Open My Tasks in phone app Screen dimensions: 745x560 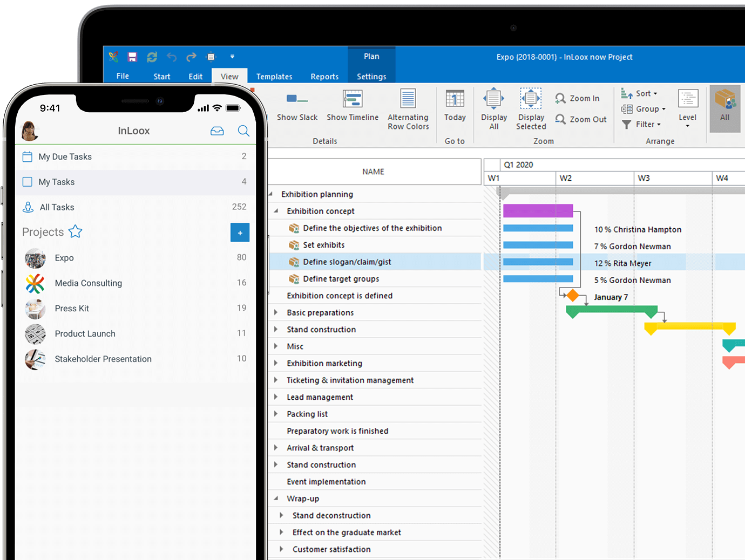pos(135,182)
